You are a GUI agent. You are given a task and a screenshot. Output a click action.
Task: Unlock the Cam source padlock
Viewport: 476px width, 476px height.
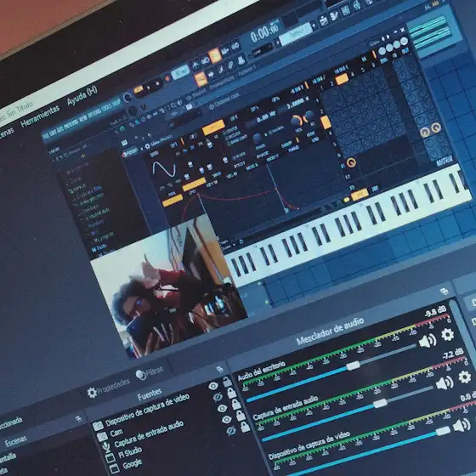pos(231,394)
